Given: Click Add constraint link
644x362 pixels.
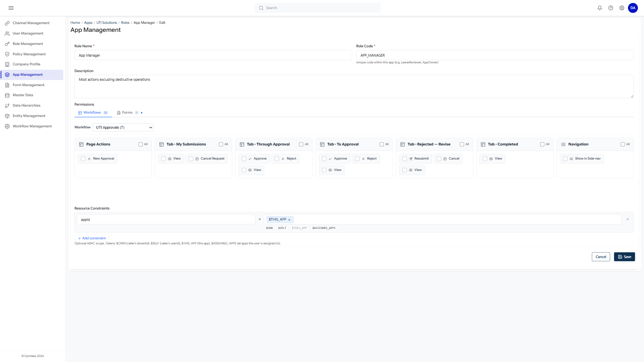Looking at the screenshot, I should (x=92, y=238).
